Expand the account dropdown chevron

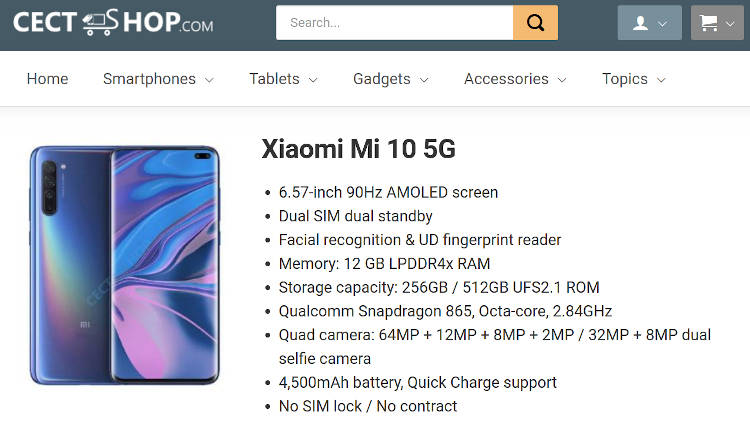(x=662, y=23)
